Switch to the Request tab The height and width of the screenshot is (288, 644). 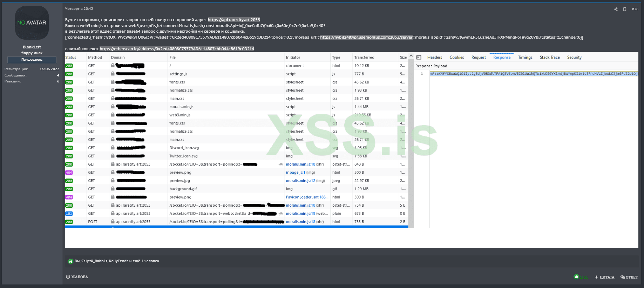[x=479, y=58]
